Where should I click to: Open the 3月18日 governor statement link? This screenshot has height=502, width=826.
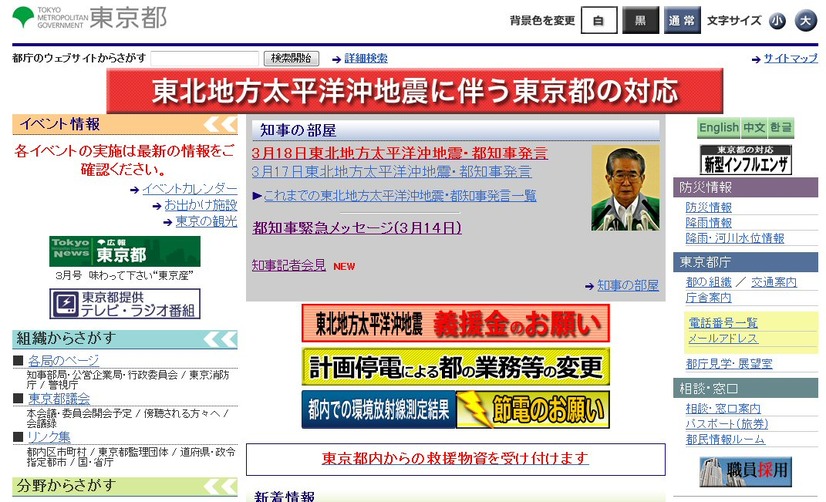pyautogui.click(x=399, y=153)
